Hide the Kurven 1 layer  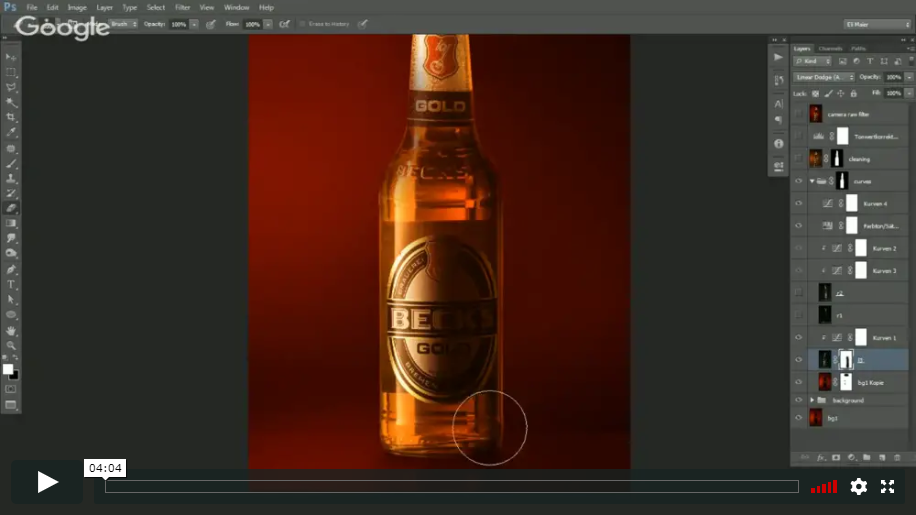coord(799,337)
